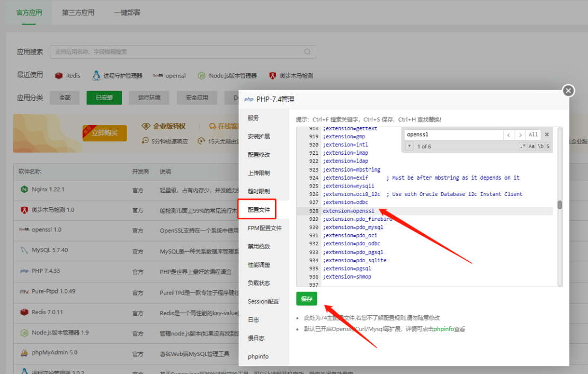Click Pure-Ftpd icon in software list

click(24, 291)
